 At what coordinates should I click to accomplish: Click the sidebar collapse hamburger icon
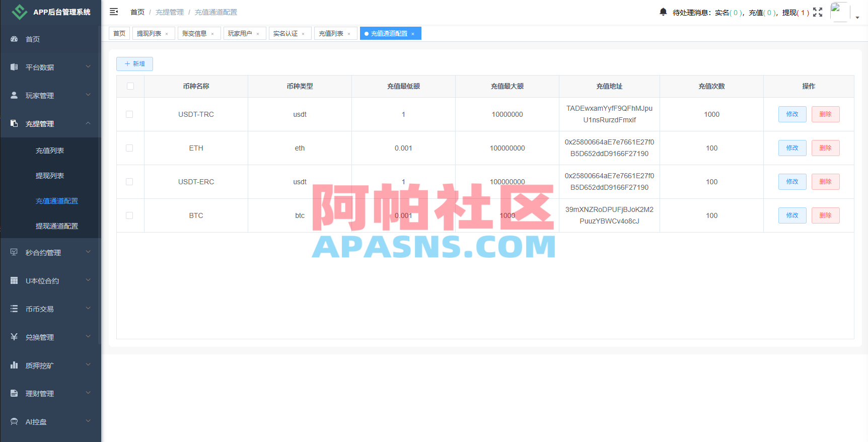point(114,12)
